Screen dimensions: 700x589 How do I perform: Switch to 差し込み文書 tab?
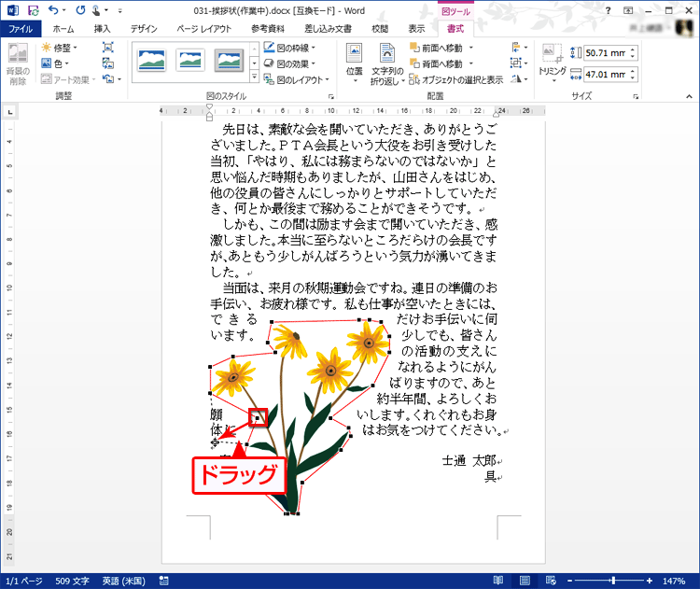tap(329, 29)
